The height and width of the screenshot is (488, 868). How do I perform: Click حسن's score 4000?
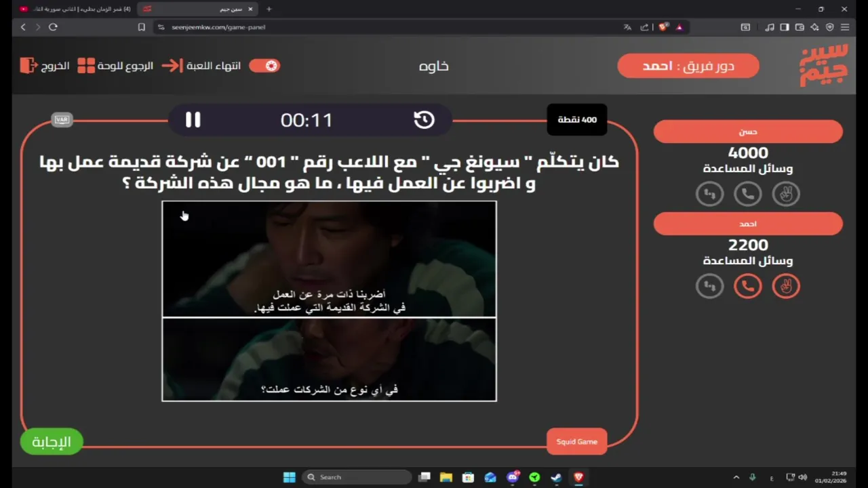[748, 153]
